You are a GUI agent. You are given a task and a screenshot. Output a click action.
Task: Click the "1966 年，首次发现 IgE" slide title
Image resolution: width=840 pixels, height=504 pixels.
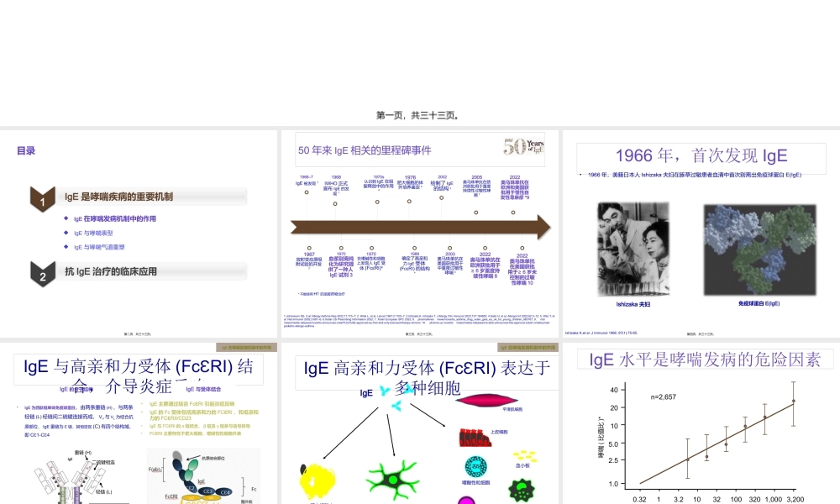[701, 155]
